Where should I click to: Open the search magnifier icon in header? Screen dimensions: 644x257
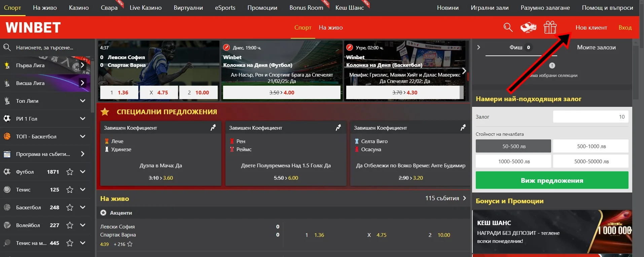click(x=508, y=28)
